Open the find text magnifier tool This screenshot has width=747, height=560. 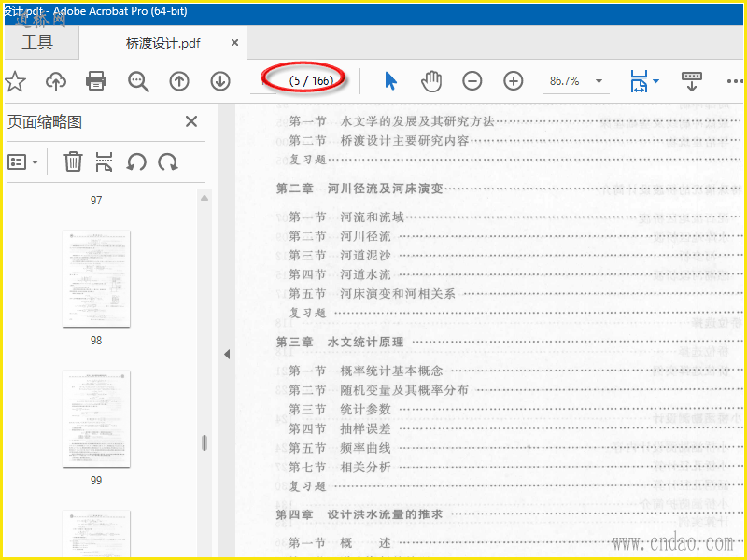coord(138,81)
